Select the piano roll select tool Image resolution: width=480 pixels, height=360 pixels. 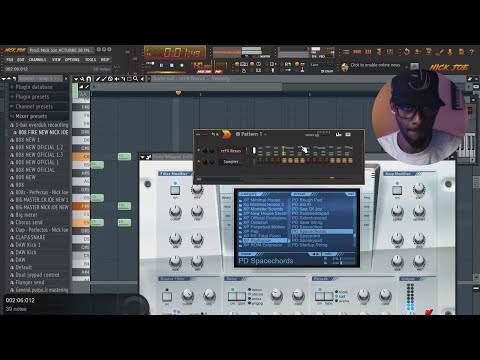(129, 79)
